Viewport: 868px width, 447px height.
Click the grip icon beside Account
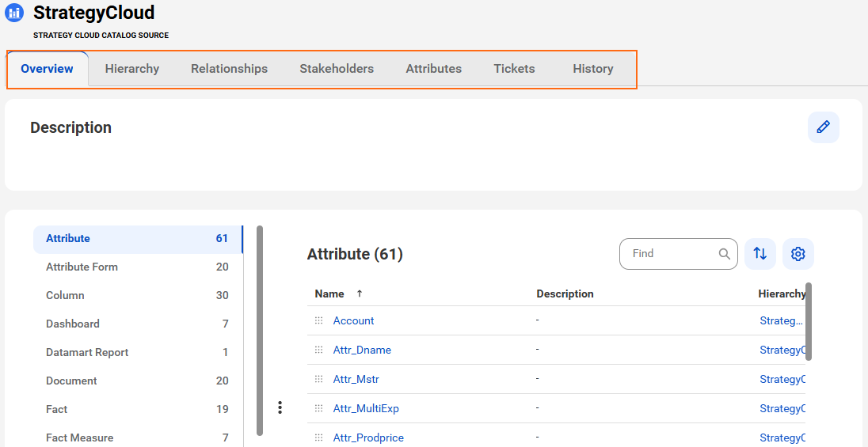tap(319, 320)
